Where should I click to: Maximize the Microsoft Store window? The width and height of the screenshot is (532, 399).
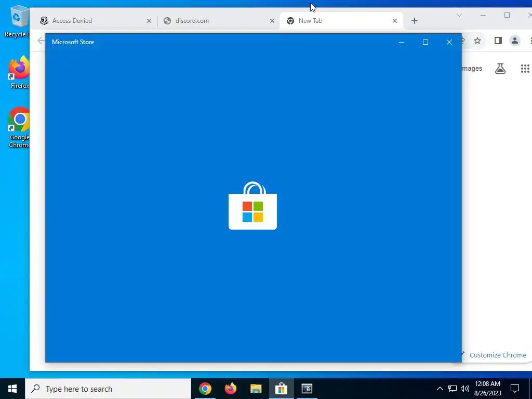click(425, 42)
